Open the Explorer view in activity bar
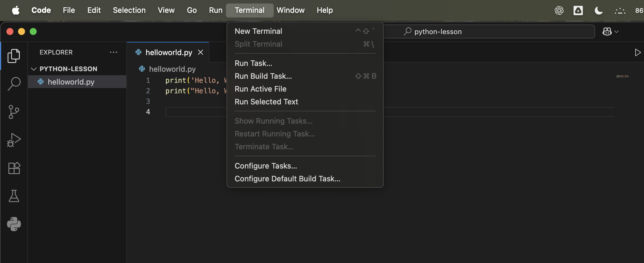644x263 pixels. tap(14, 56)
